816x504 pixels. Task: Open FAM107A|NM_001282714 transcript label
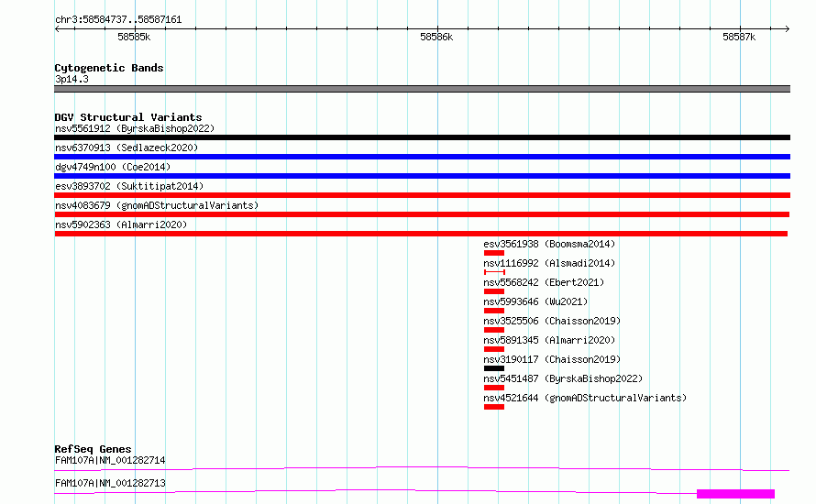coord(110,460)
